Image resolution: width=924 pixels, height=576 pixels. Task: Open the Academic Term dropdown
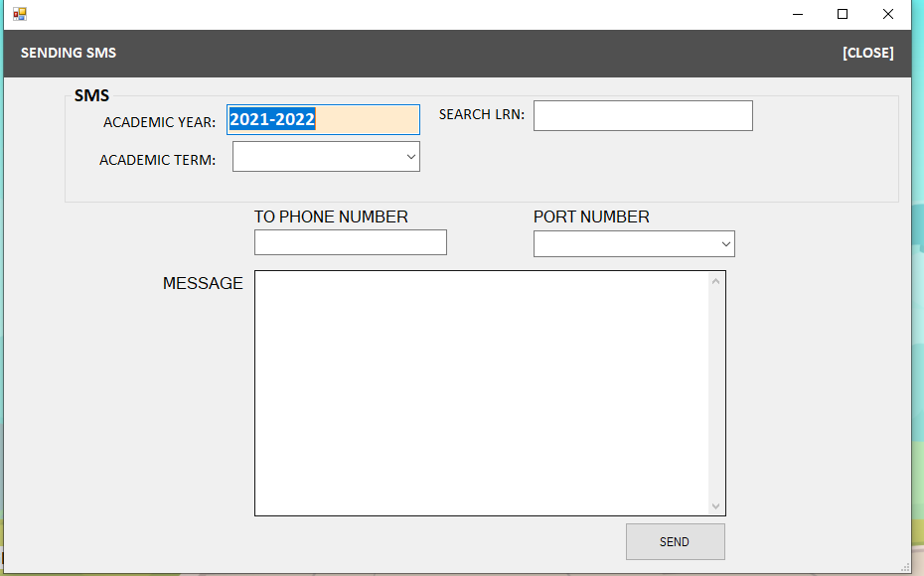[x=326, y=157]
